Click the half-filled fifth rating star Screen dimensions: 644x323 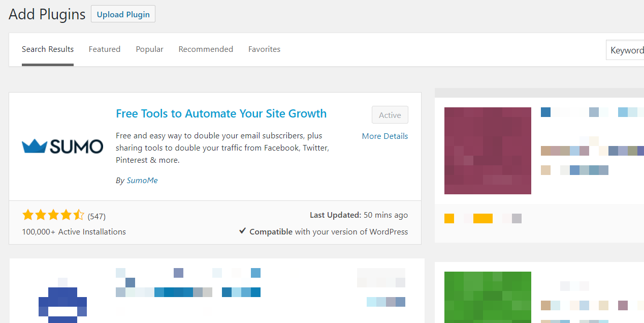pos(79,215)
